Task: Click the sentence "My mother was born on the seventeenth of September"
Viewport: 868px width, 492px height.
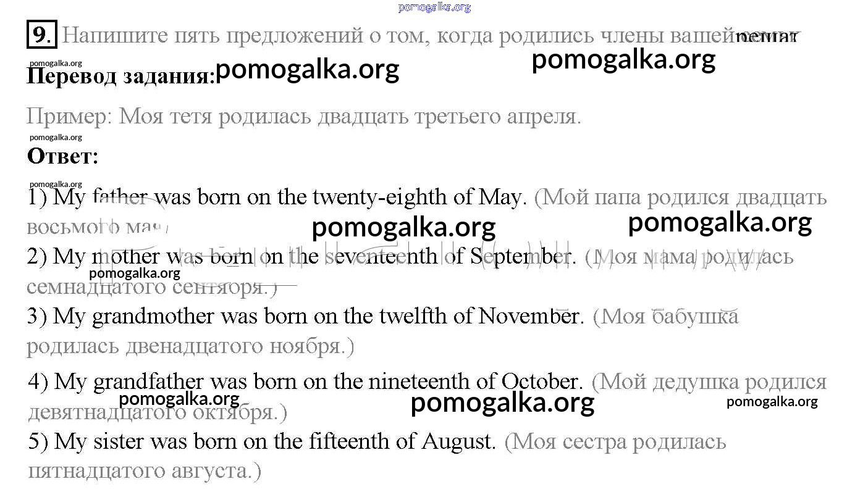Action: (x=301, y=256)
